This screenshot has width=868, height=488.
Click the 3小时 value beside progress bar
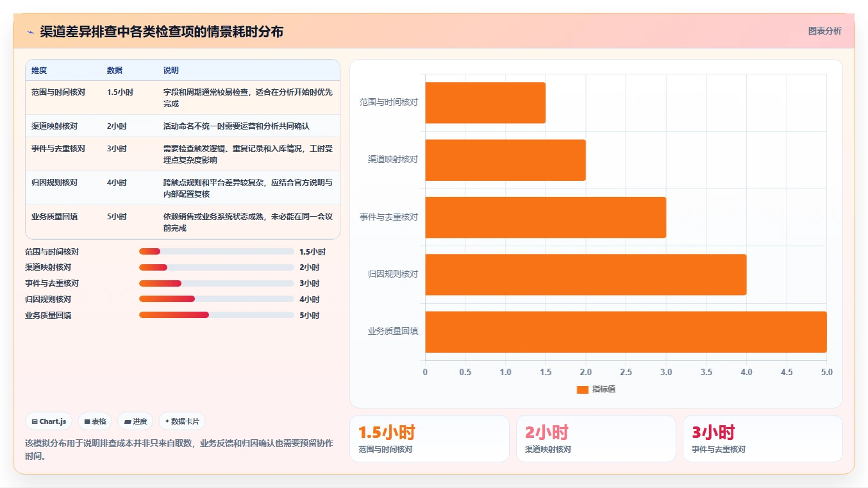309,283
